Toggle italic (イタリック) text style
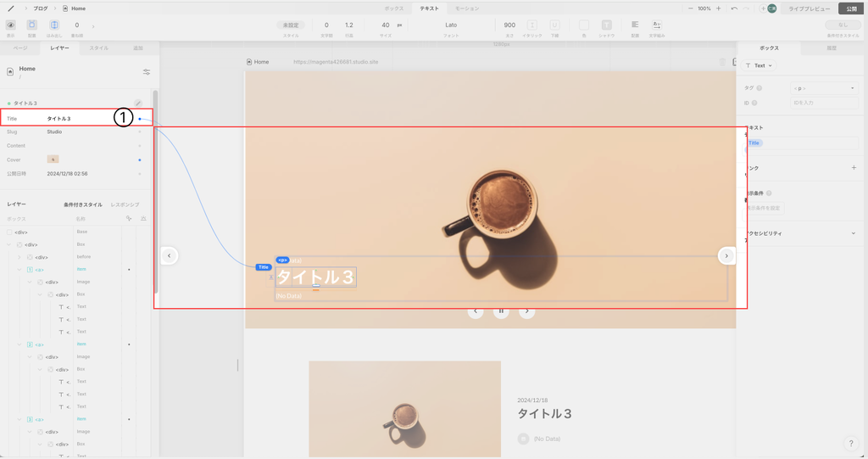 (532, 25)
